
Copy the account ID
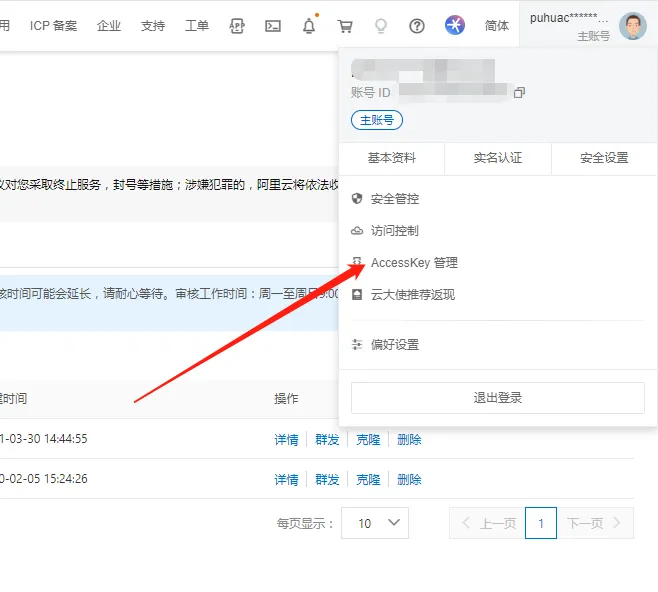click(x=520, y=92)
